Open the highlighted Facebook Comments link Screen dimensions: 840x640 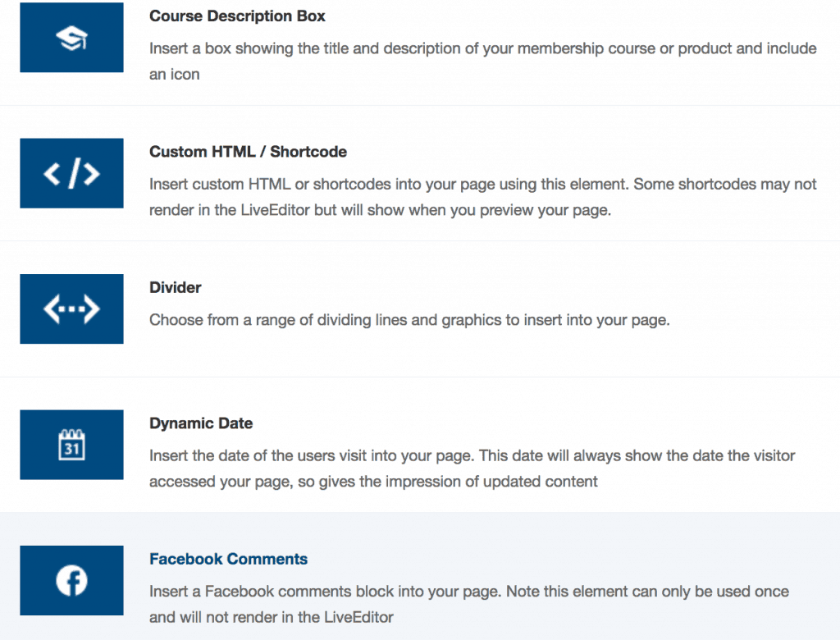pyautogui.click(x=228, y=560)
